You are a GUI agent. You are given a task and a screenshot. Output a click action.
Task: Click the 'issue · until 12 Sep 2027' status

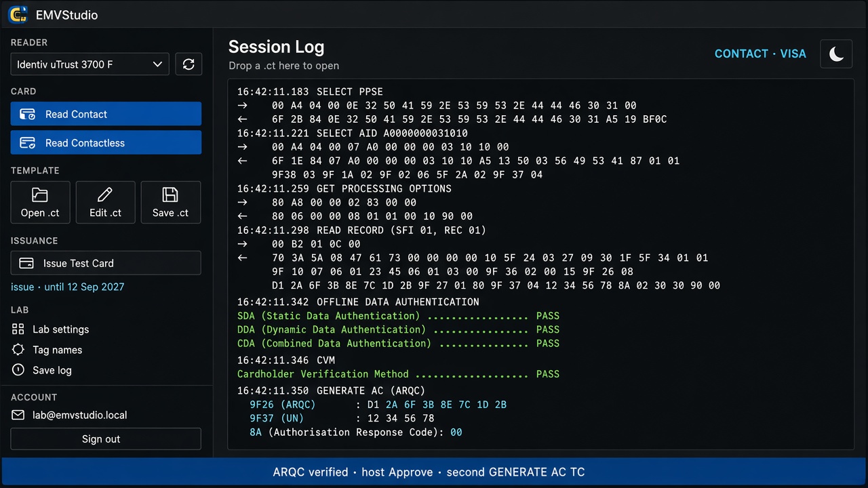[x=68, y=287]
